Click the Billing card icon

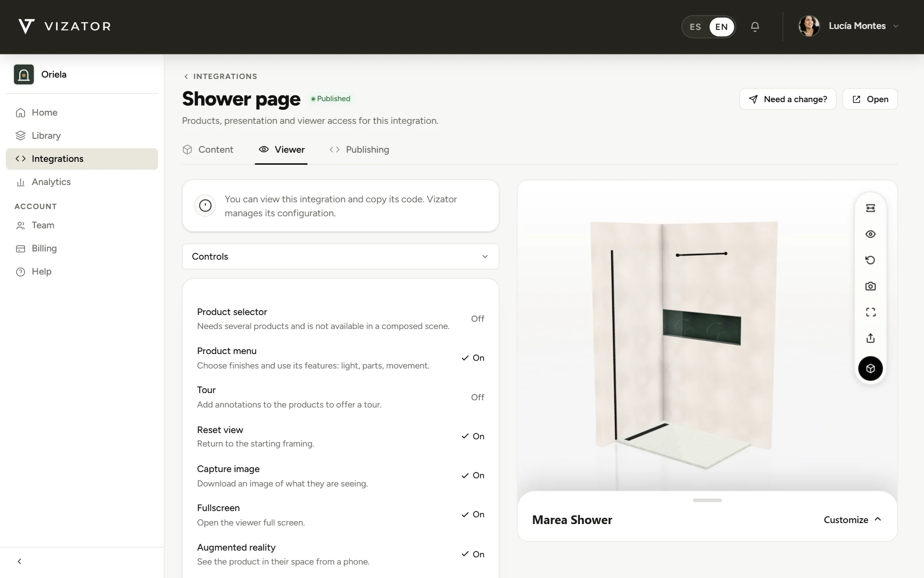click(20, 249)
